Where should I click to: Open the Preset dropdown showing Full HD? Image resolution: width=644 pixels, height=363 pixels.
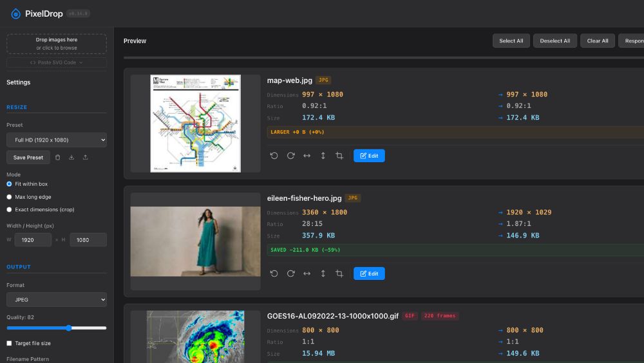point(57,140)
